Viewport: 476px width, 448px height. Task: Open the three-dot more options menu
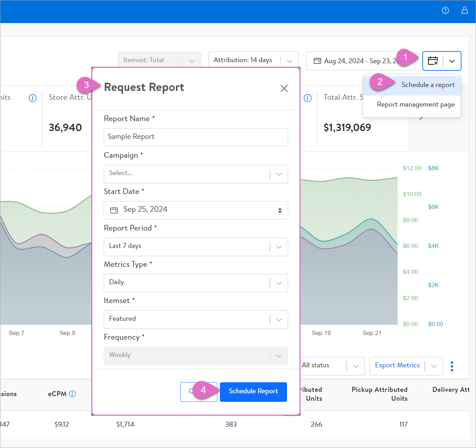[451, 366]
